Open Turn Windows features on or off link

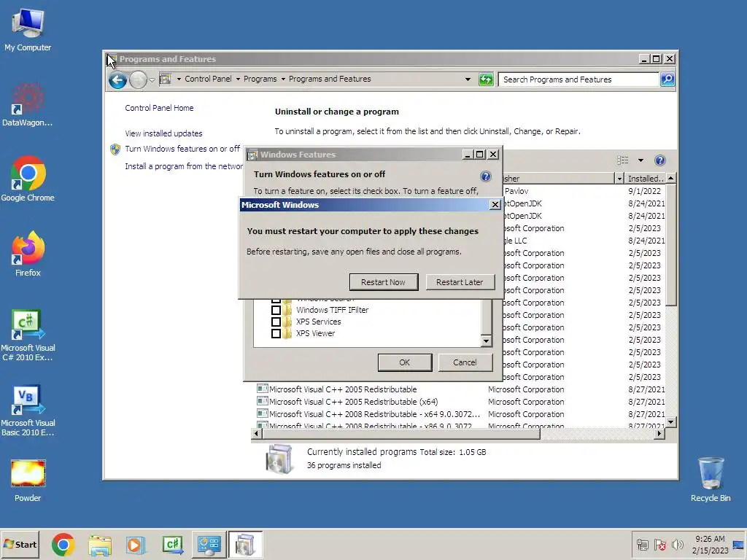(x=182, y=149)
